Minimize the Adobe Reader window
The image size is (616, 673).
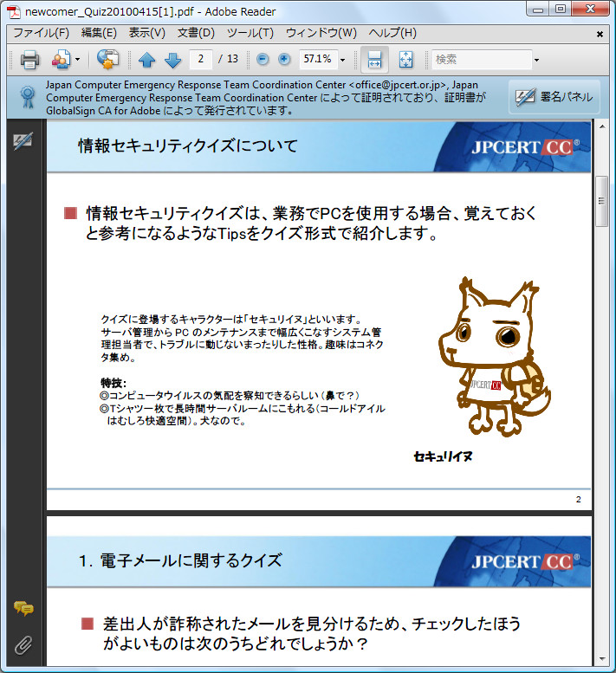point(538,10)
